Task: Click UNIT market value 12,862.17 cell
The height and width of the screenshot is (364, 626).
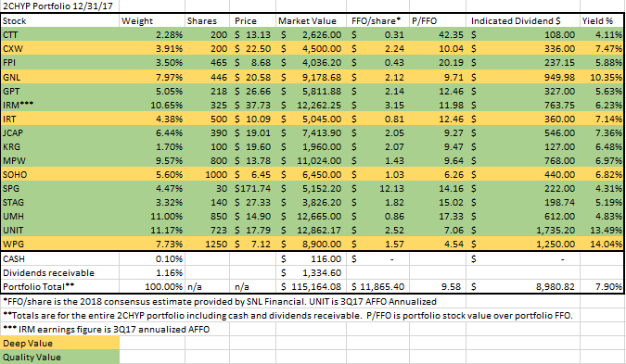Action: pos(311,231)
